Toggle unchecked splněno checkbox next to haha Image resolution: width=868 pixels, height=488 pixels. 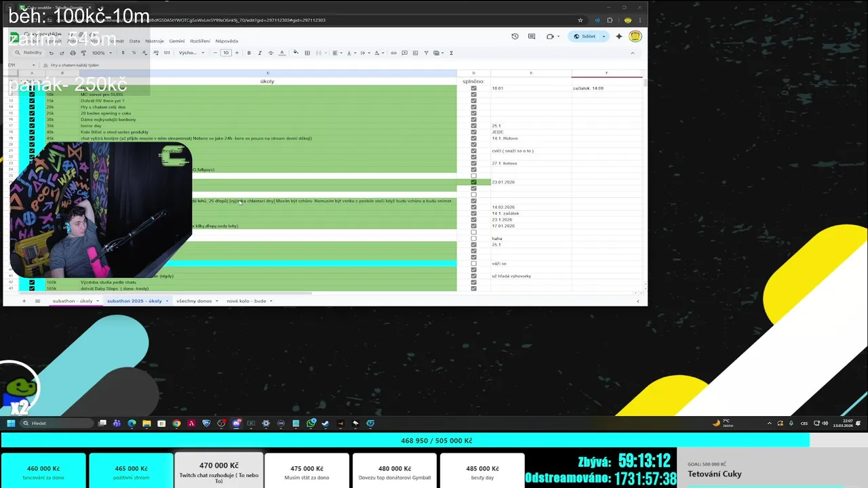(x=473, y=239)
